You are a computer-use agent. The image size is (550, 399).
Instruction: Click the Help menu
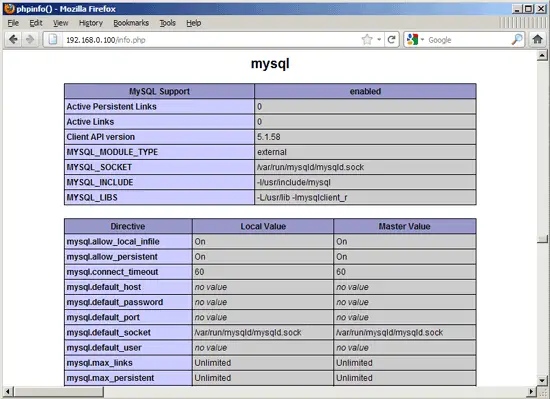(x=194, y=23)
